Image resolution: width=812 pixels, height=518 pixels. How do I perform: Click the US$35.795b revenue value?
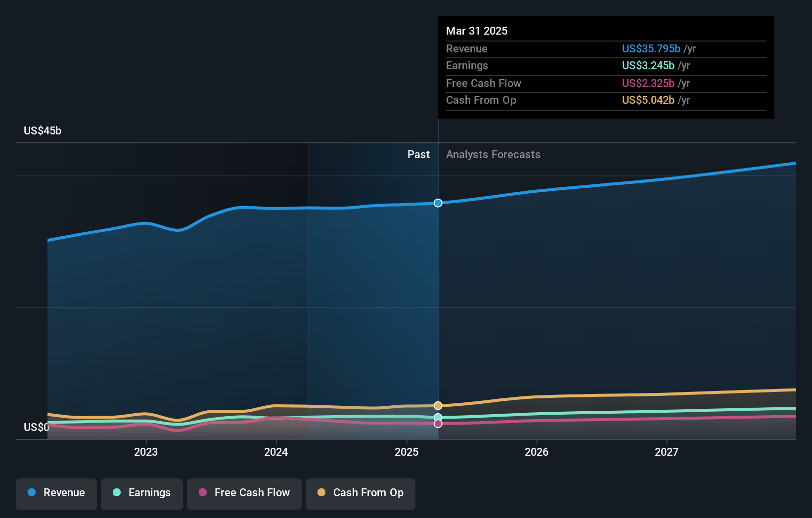tap(651, 49)
